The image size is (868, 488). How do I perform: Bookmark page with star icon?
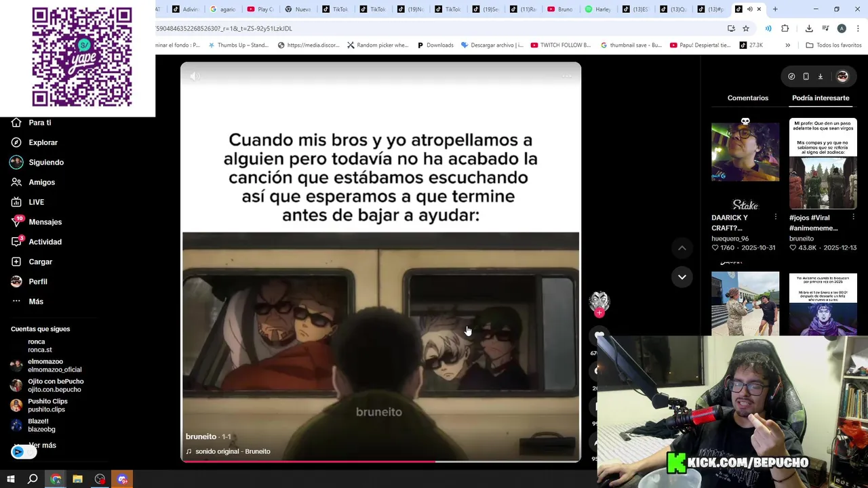tap(745, 28)
